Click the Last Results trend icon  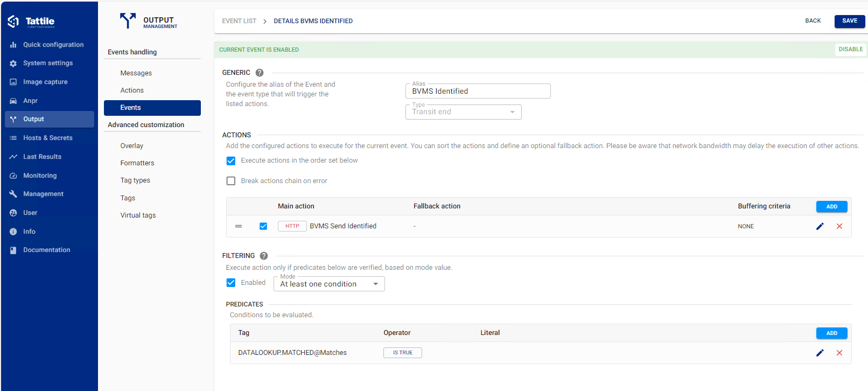click(13, 157)
